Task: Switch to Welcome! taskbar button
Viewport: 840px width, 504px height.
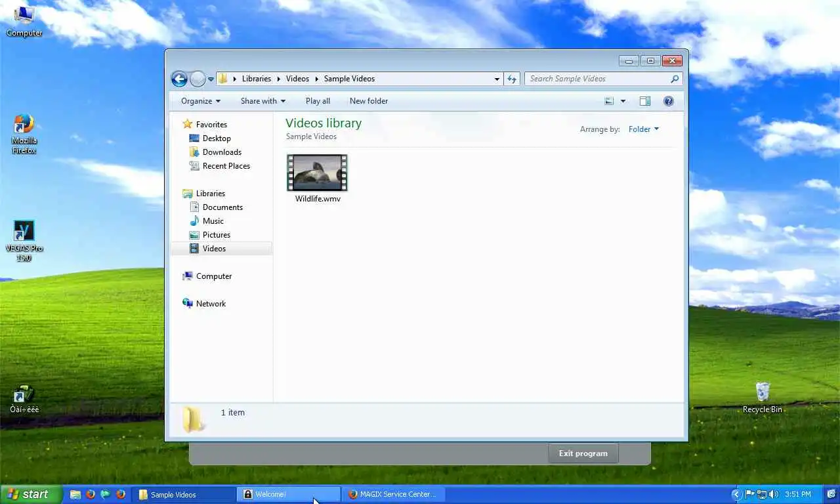Action: 289,495
